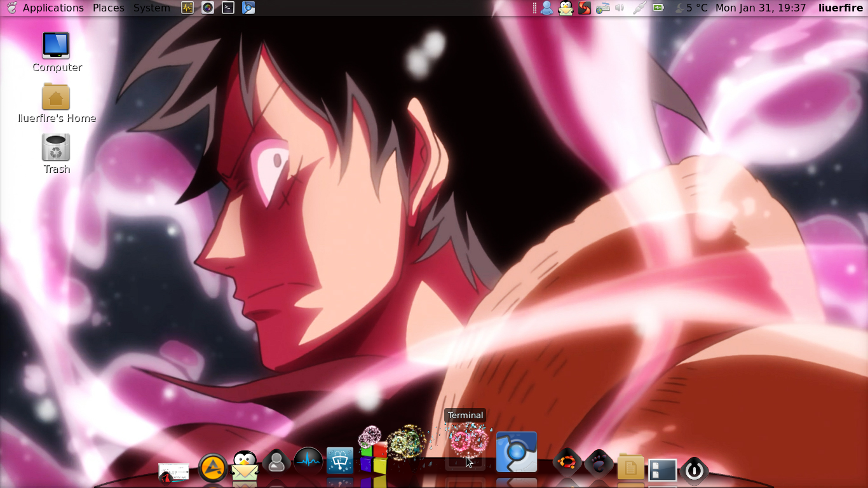Image resolution: width=868 pixels, height=488 pixels.
Task: Open calendar from Mon Jan 31 clock
Action: [761, 8]
